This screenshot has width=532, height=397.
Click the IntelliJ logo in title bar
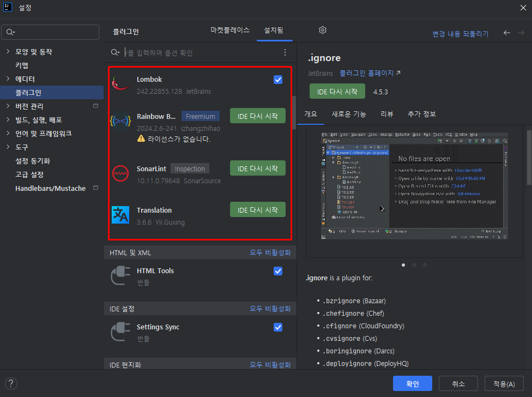(x=8, y=7)
